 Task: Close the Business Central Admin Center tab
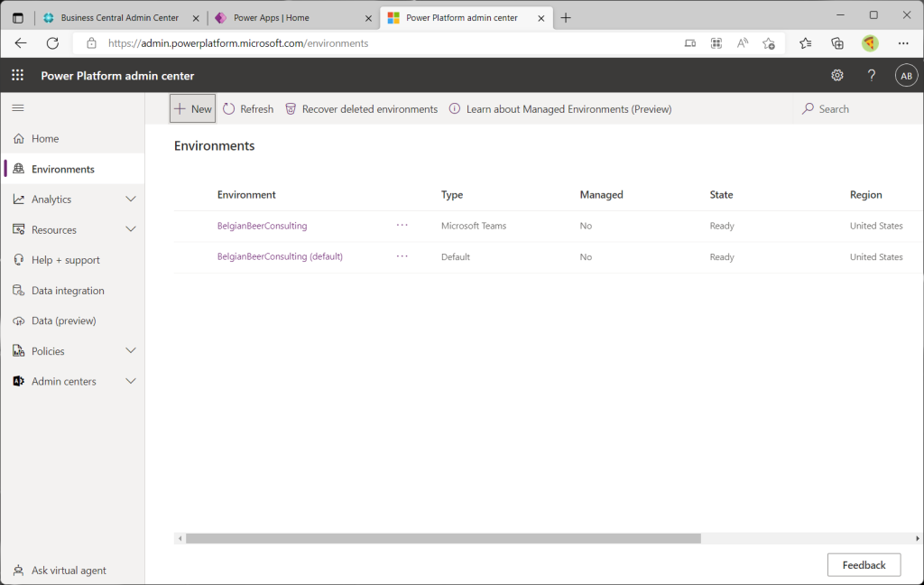click(x=196, y=18)
